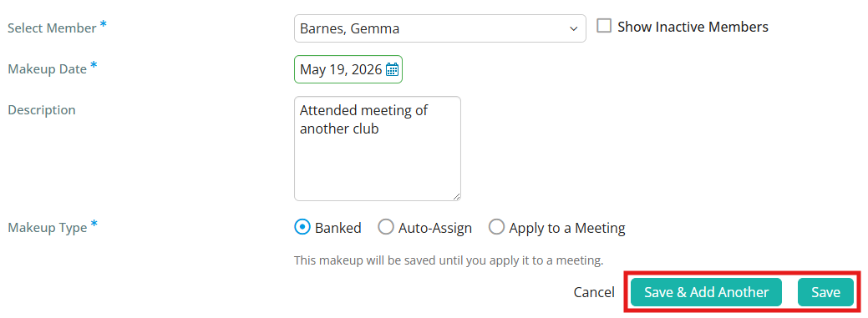The height and width of the screenshot is (318, 868).
Task: Expand the Select Member dropdown chevron
Action: [x=573, y=28]
